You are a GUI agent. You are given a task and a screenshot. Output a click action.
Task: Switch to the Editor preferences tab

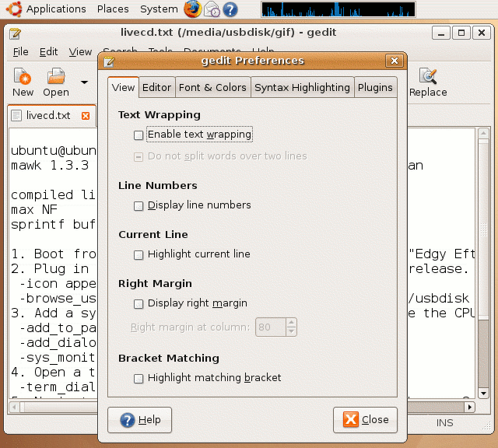pos(156,87)
